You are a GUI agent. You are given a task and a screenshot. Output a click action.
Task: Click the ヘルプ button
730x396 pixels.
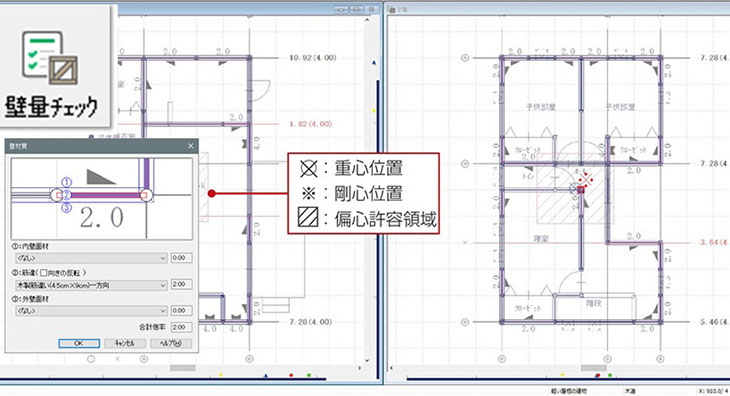point(170,343)
